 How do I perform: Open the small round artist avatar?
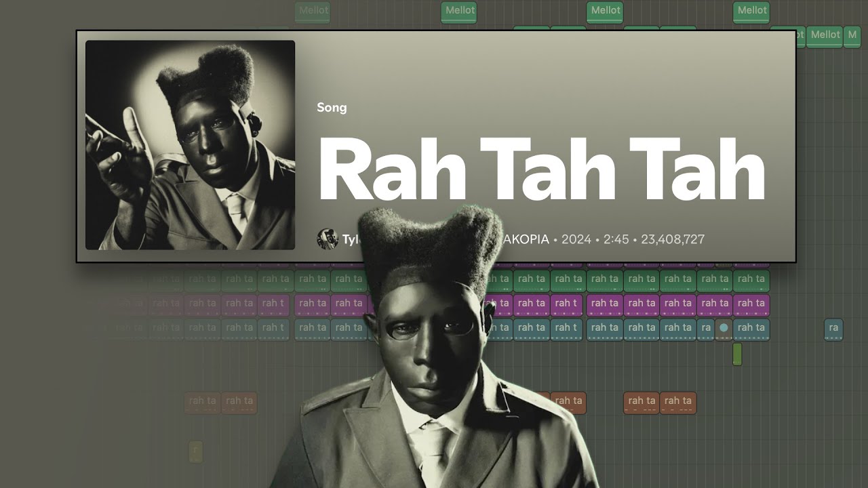click(x=328, y=239)
